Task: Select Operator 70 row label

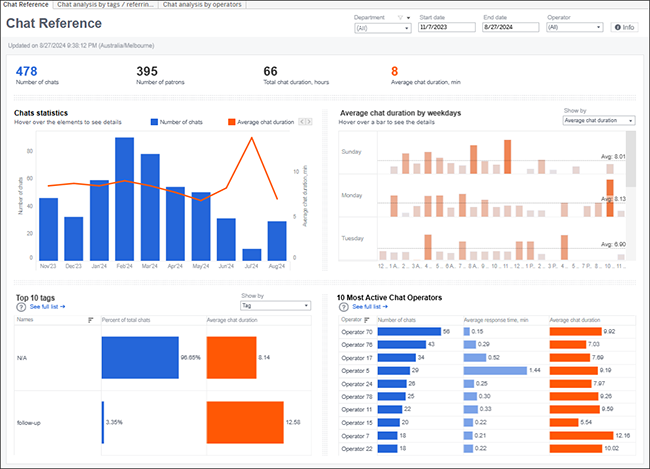Action: point(357,332)
